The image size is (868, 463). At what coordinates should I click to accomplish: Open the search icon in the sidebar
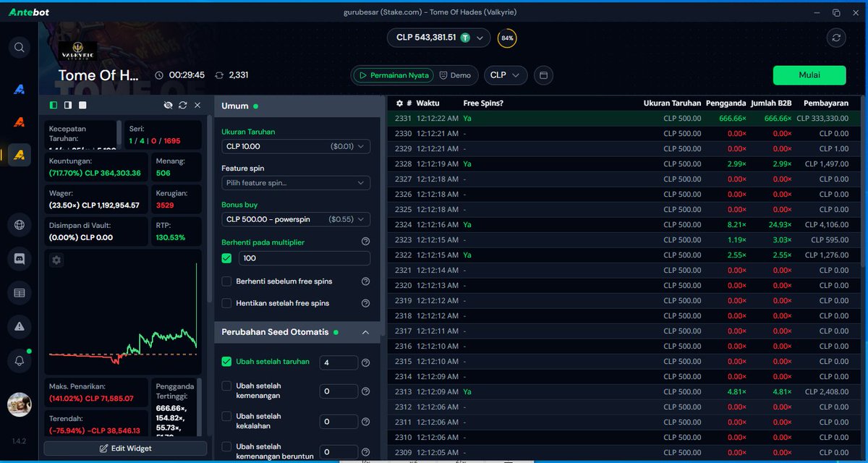click(20, 48)
